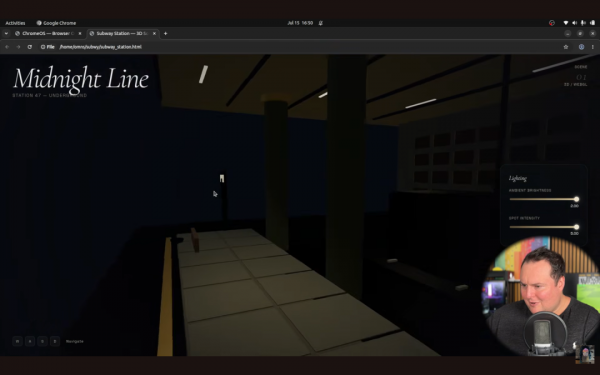The height and width of the screenshot is (375, 600).
Task: Reload the subway_station.html page
Action: [x=29, y=47]
